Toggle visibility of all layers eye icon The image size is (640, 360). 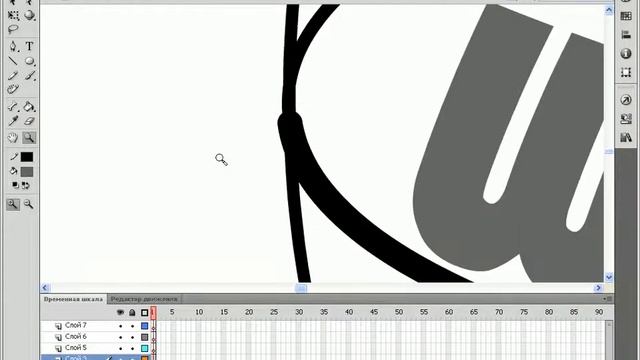120,313
